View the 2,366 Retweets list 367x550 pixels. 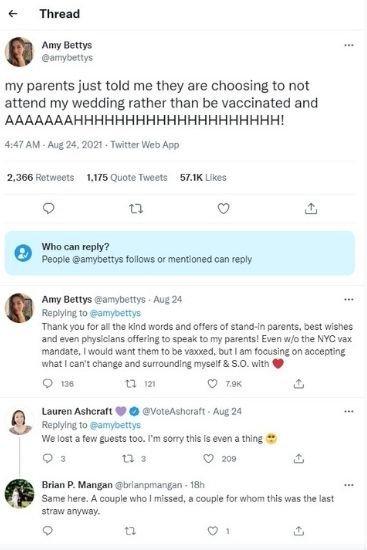coord(41,177)
